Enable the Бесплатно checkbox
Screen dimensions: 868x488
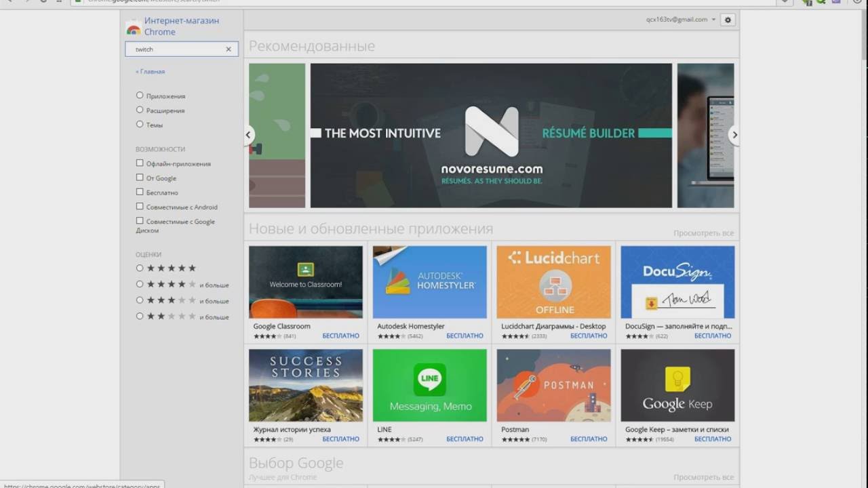coord(140,192)
